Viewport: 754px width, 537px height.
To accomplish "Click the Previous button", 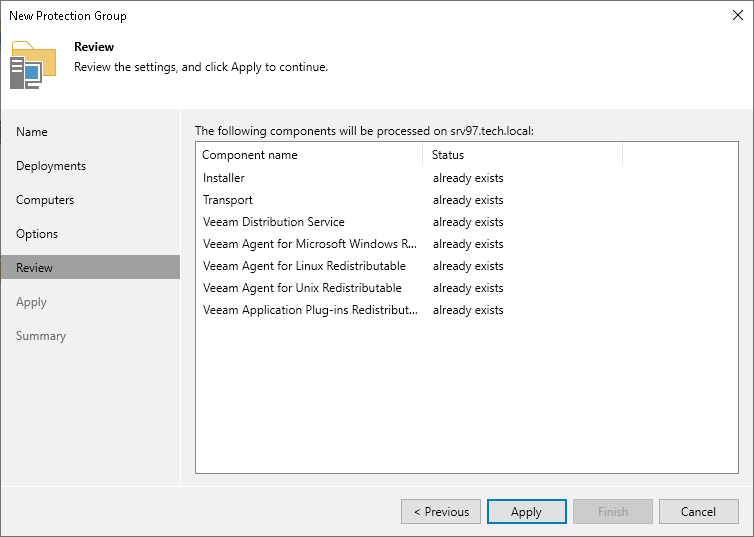I will pos(441,512).
